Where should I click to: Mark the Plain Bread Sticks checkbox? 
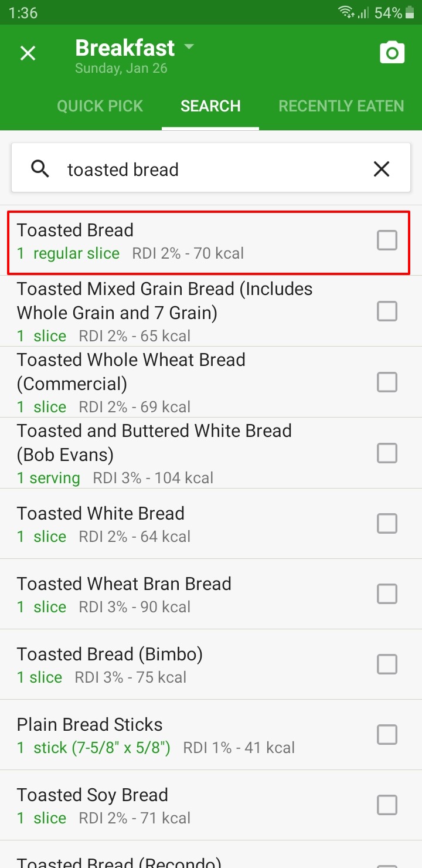click(x=387, y=734)
